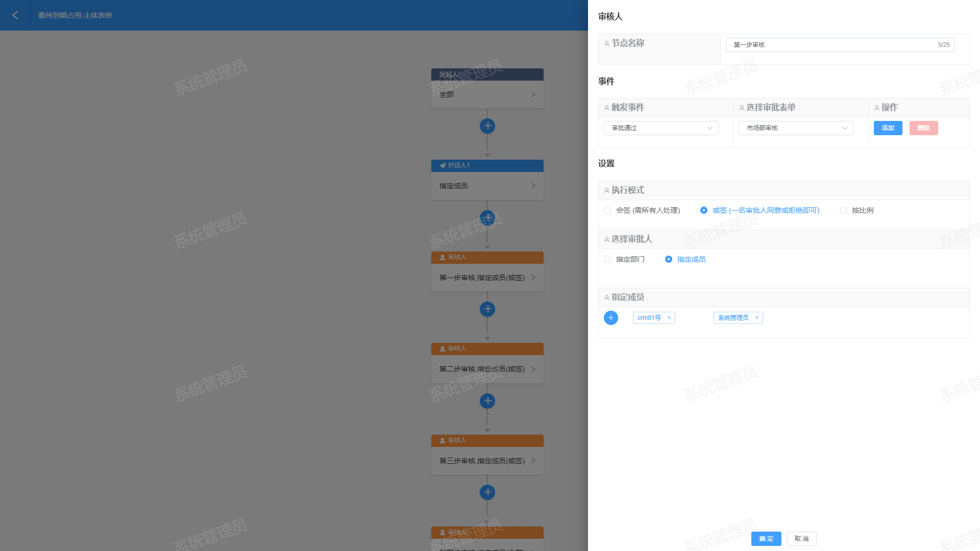Select 会签 execution mode
This screenshot has width=980, height=551.
(x=607, y=210)
